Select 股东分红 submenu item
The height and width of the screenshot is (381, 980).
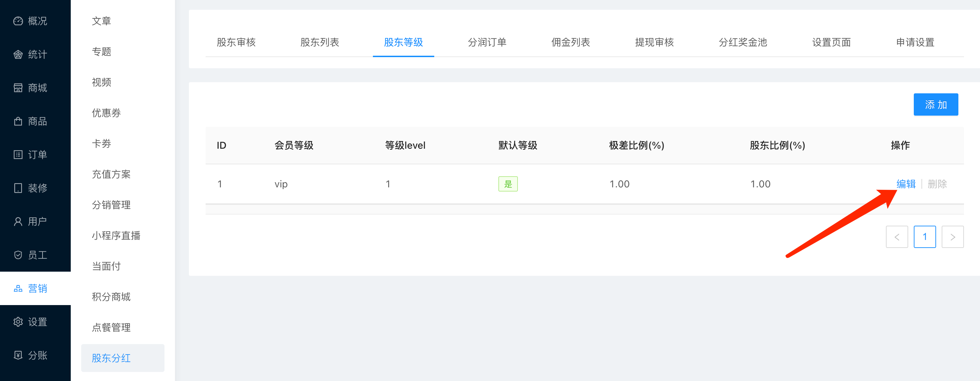123,358
